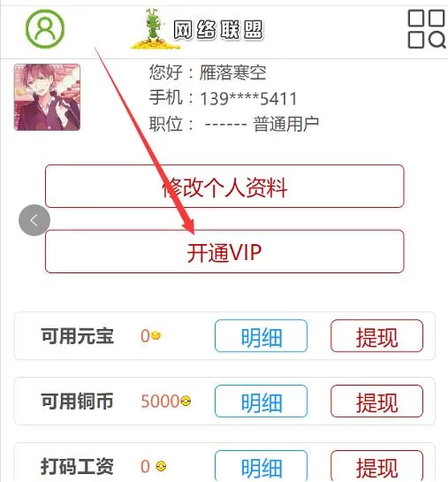
Task: Open the grid search menu icon
Action: pos(427,29)
